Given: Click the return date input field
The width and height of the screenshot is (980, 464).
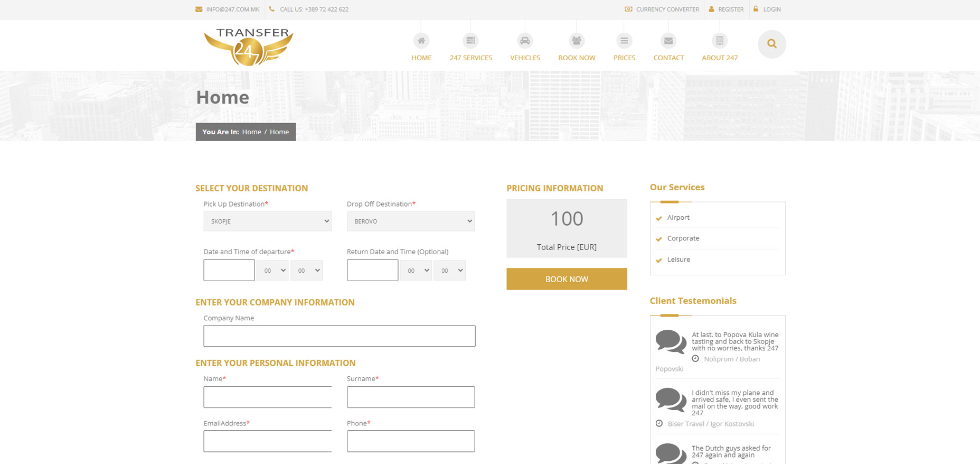Looking at the screenshot, I should pos(372,270).
